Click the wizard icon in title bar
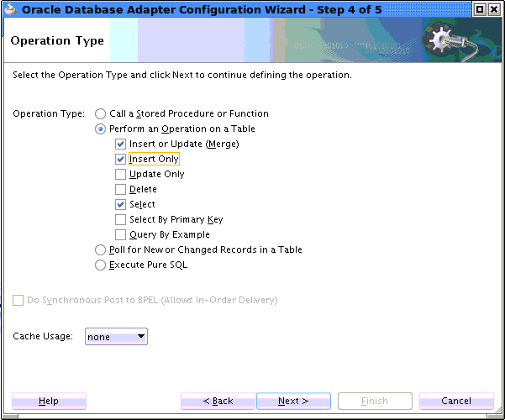This screenshot has height=420, width=505. click(11, 9)
